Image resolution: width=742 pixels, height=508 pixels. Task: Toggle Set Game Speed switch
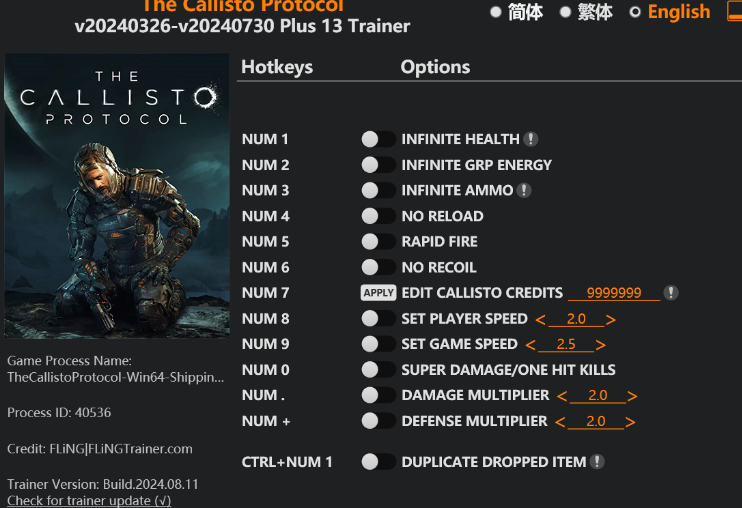click(378, 344)
